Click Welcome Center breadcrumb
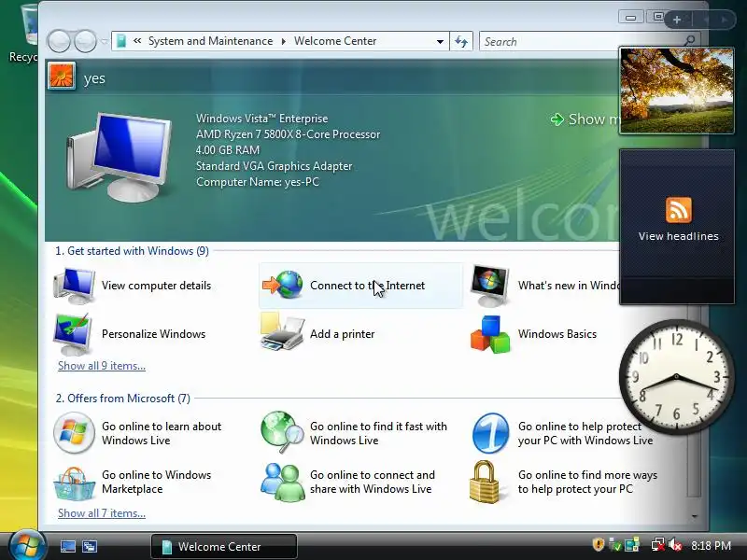The image size is (747, 560). [x=335, y=41]
